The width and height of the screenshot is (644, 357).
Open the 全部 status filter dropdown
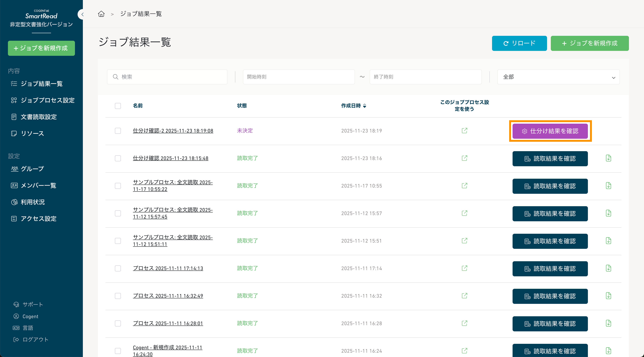[558, 77]
